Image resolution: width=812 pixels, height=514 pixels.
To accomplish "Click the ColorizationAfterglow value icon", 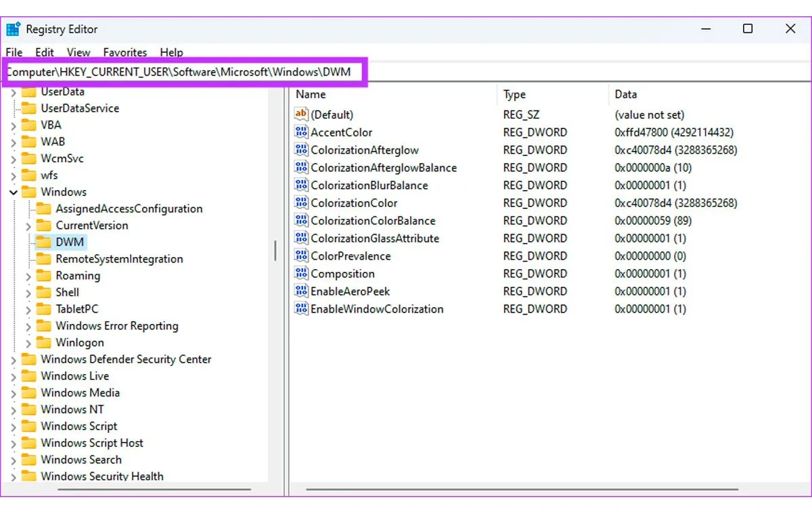I will [x=302, y=150].
